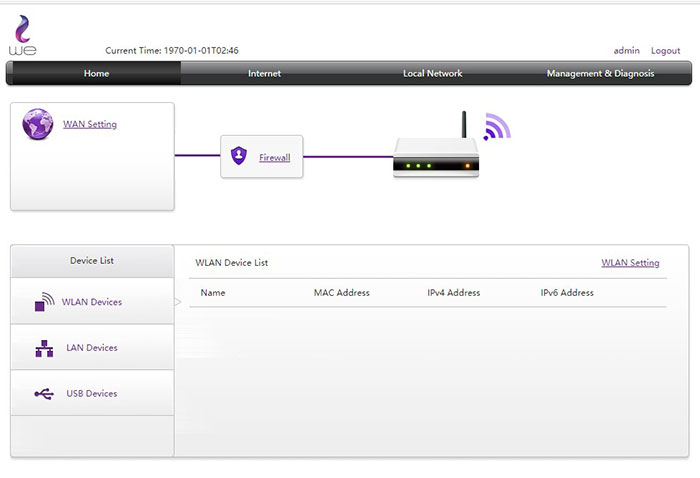Click the admin username link

[626, 50]
